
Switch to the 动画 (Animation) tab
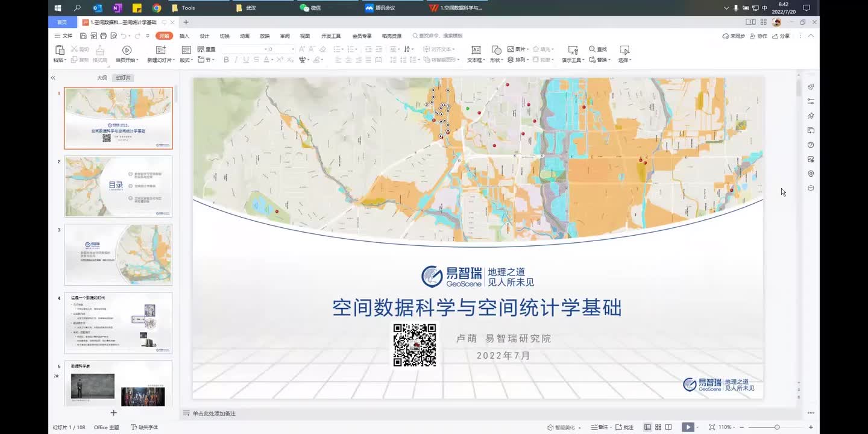(x=245, y=36)
